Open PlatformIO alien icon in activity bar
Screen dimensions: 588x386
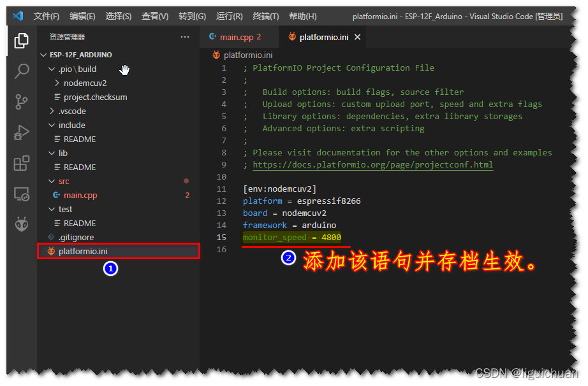22,224
